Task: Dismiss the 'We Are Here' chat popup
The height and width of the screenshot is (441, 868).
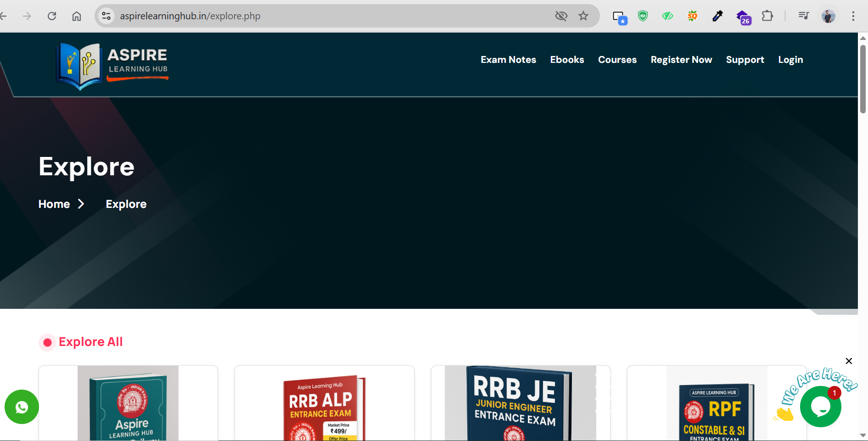Action: pyautogui.click(x=849, y=361)
